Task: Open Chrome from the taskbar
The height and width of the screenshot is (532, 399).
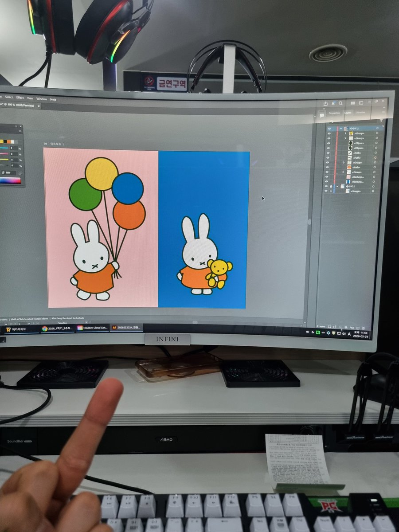Action: (x=58, y=329)
